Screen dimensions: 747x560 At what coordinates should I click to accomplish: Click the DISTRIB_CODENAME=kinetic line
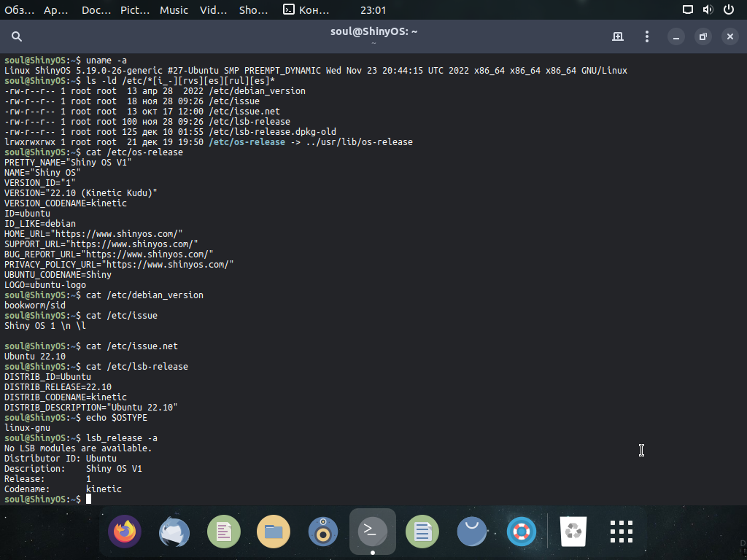point(65,397)
